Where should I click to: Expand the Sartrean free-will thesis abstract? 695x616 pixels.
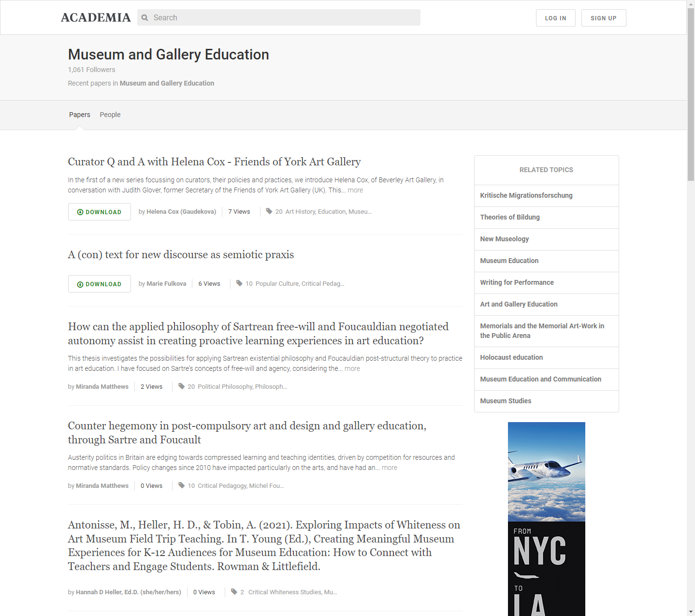pyautogui.click(x=352, y=368)
